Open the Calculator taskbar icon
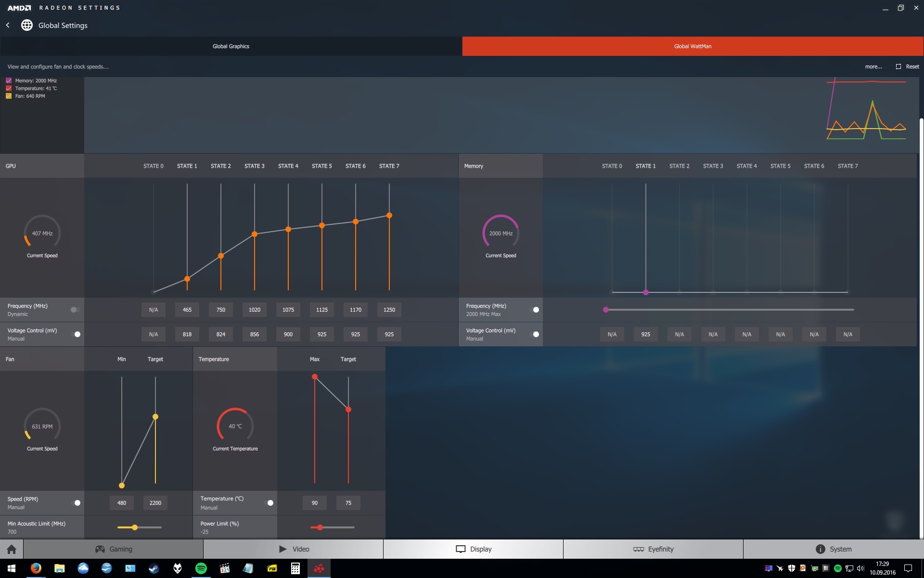The width and height of the screenshot is (924, 578). coord(295,568)
